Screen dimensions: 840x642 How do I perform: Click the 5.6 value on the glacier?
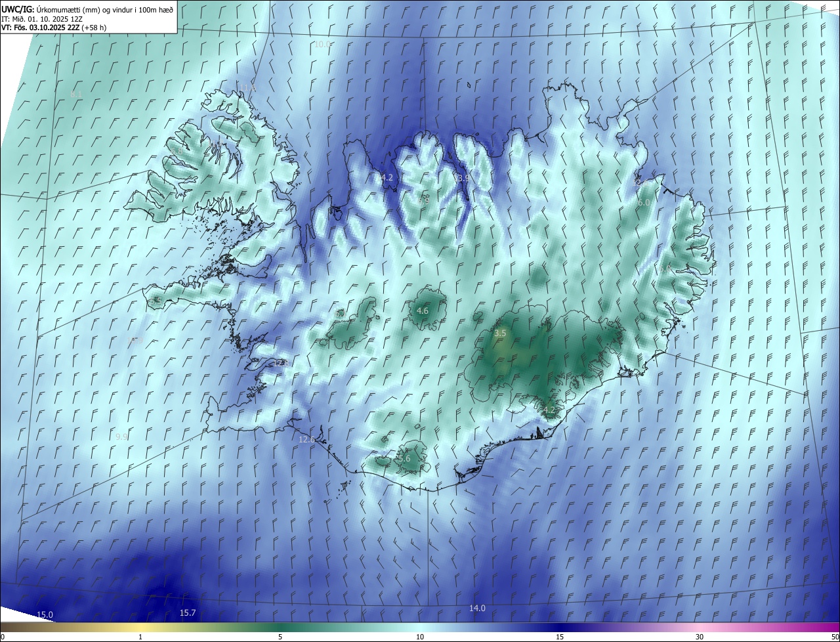(404, 459)
